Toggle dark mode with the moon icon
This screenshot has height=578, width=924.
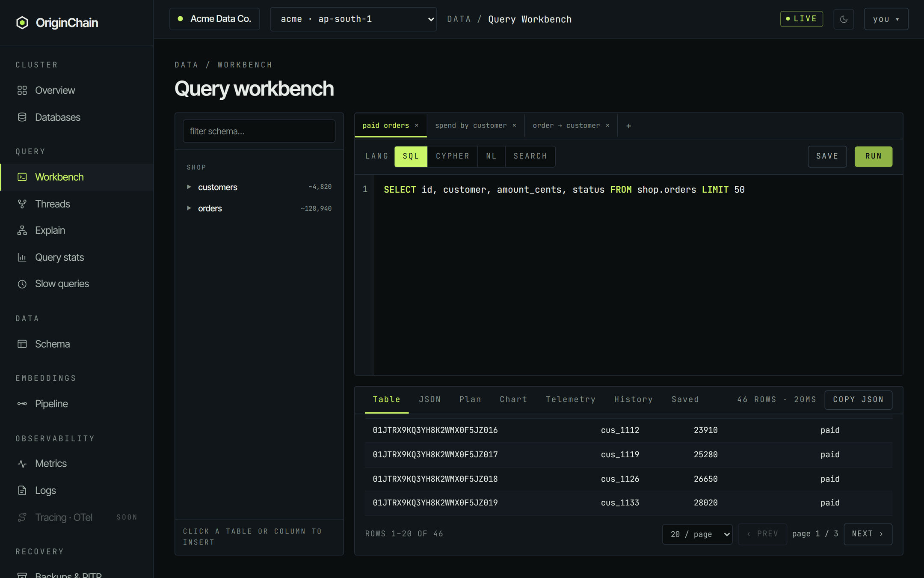point(844,19)
